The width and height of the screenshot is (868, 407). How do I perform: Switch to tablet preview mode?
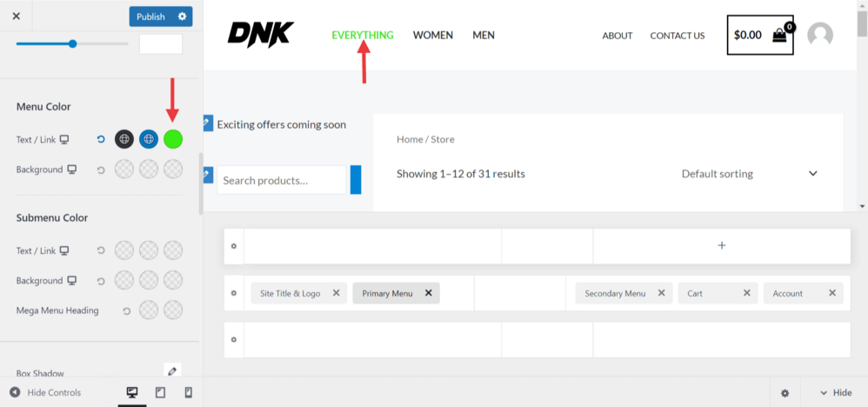point(160,393)
